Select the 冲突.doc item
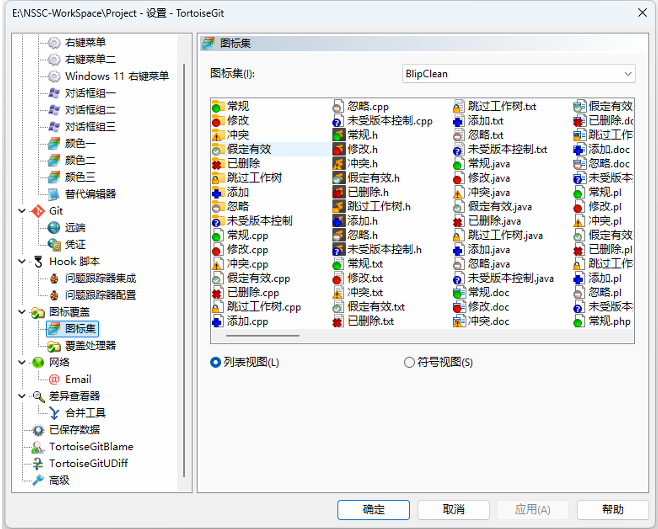This screenshot has width=658, height=529. 481,321
